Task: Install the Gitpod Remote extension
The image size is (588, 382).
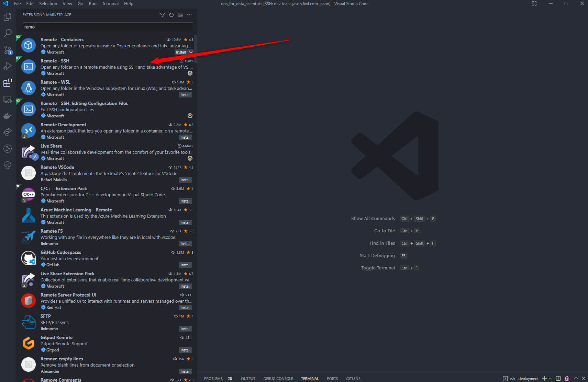Action: 186,350
